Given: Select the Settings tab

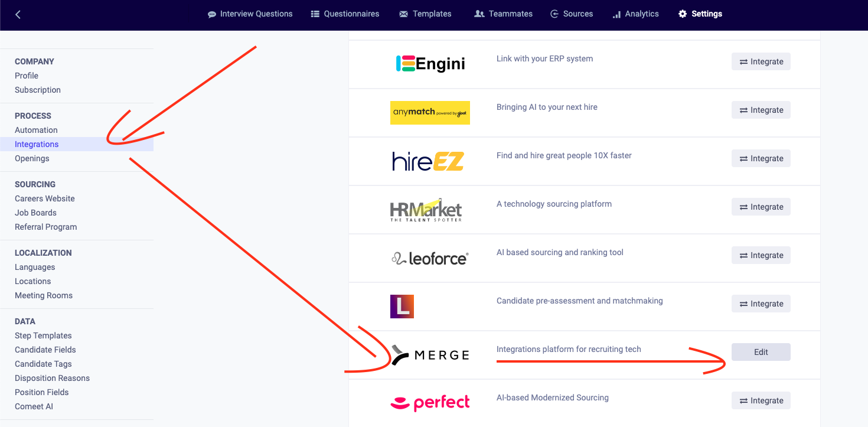Looking at the screenshot, I should (700, 14).
